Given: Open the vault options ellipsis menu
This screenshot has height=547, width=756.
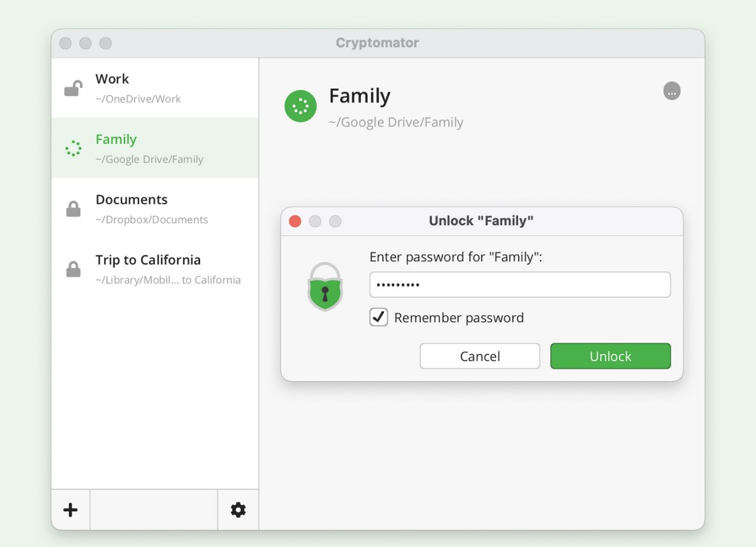Looking at the screenshot, I should click(x=671, y=90).
